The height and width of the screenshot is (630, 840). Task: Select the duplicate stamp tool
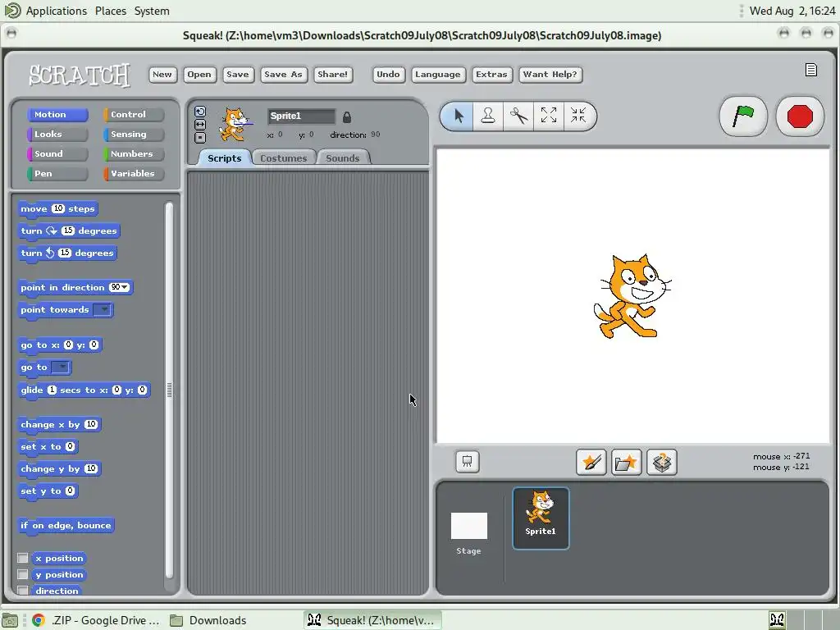pos(488,116)
